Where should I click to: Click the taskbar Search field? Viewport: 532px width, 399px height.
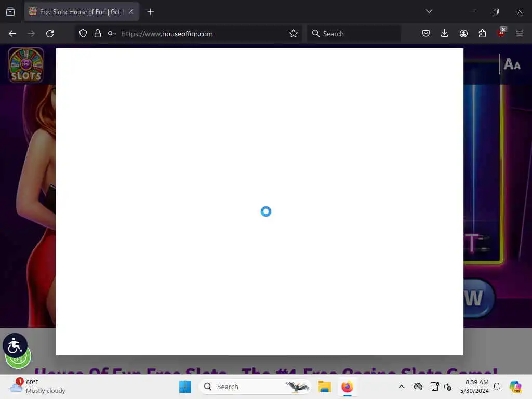[x=255, y=387]
